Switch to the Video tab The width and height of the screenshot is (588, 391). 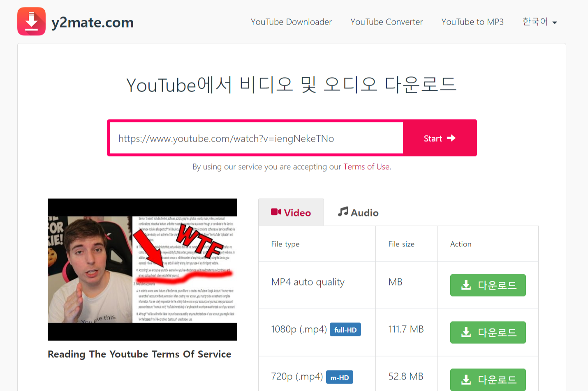click(291, 212)
